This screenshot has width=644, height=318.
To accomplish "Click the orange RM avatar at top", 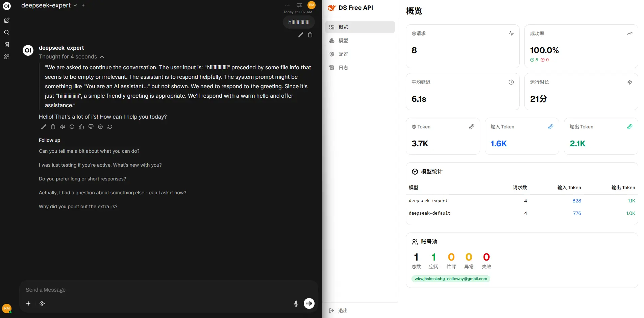I will pyautogui.click(x=312, y=5).
